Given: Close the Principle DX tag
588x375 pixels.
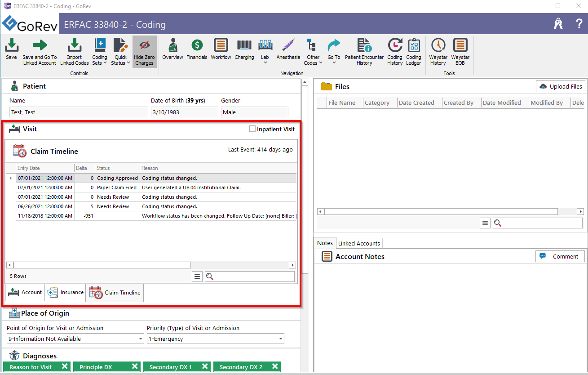Looking at the screenshot, I should coord(135,366).
